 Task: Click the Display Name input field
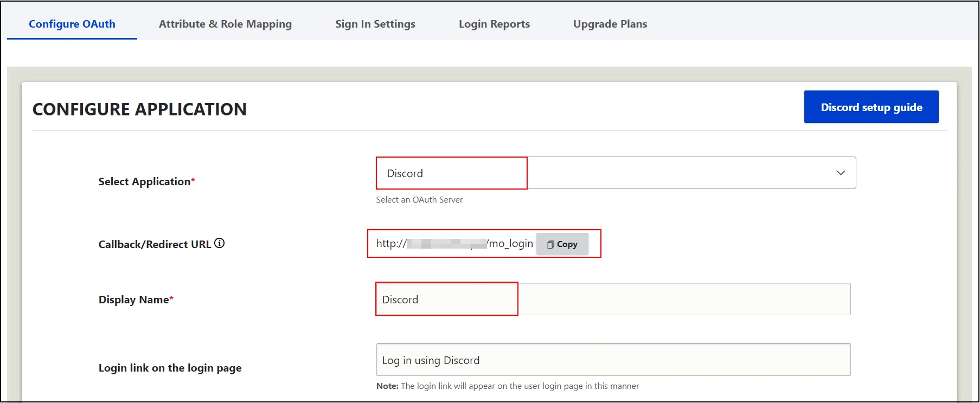point(613,299)
